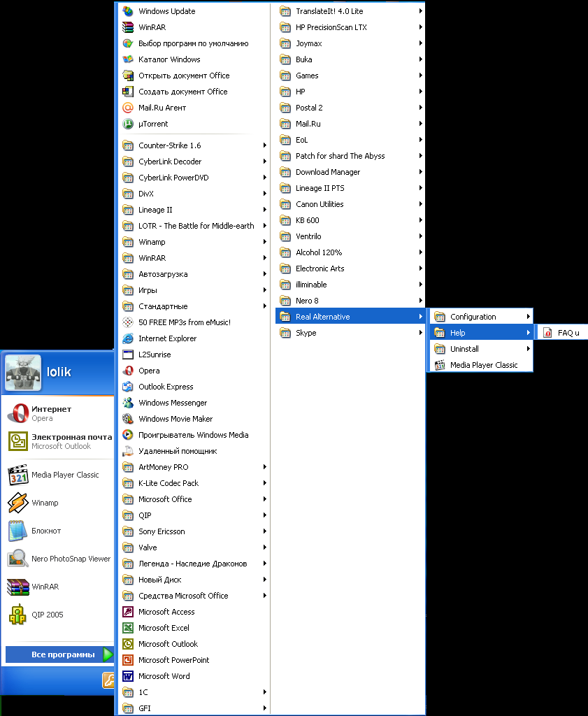Expand the Counter-Strike 1.6 submenu arrow
The width and height of the screenshot is (588, 716).
265,145
